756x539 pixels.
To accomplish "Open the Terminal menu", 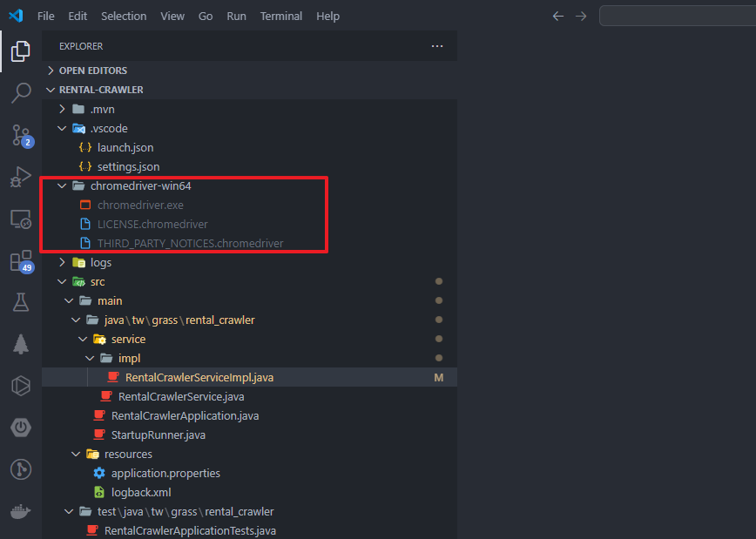I will pyautogui.click(x=281, y=16).
